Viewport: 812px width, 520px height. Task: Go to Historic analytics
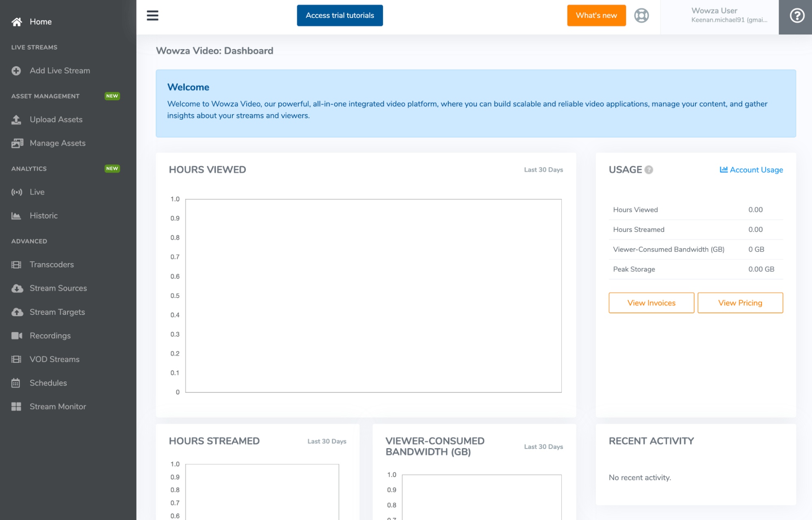[x=43, y=216]
